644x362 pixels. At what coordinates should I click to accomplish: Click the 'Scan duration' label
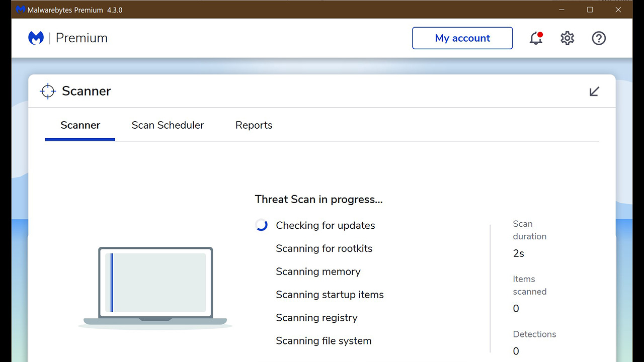(529, 230)
